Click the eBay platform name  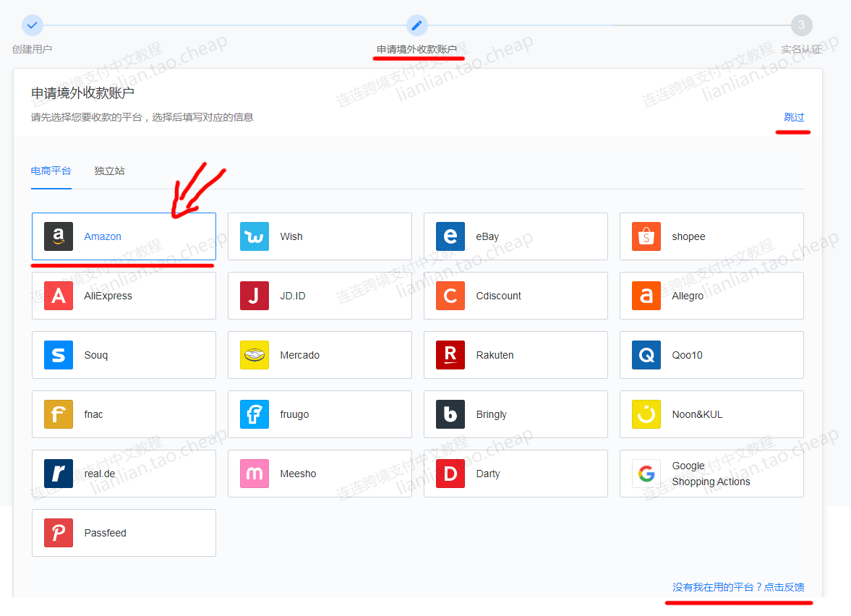tap(487, 236)
